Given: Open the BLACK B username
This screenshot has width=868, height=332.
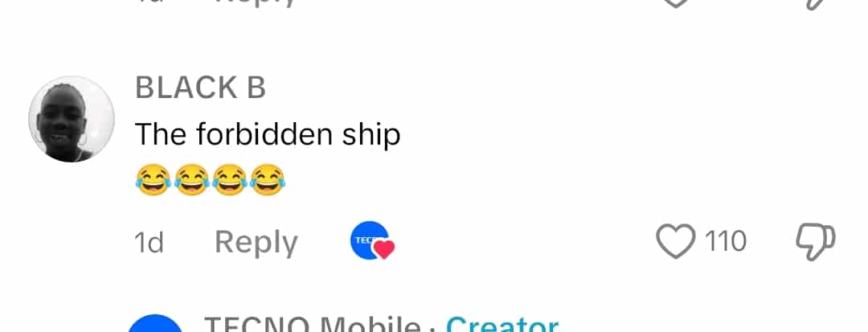Looking at the screenshot, I should tap(200, 88).
